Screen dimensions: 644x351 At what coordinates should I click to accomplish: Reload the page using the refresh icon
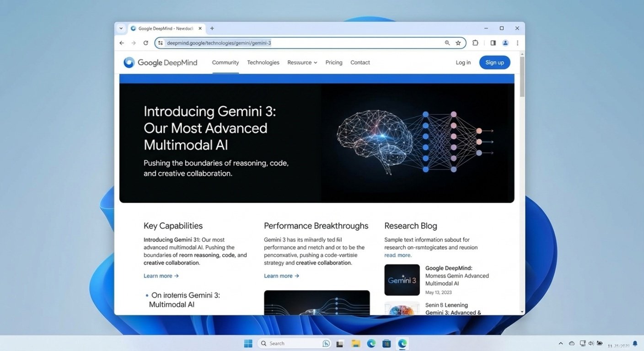[146, 43]
